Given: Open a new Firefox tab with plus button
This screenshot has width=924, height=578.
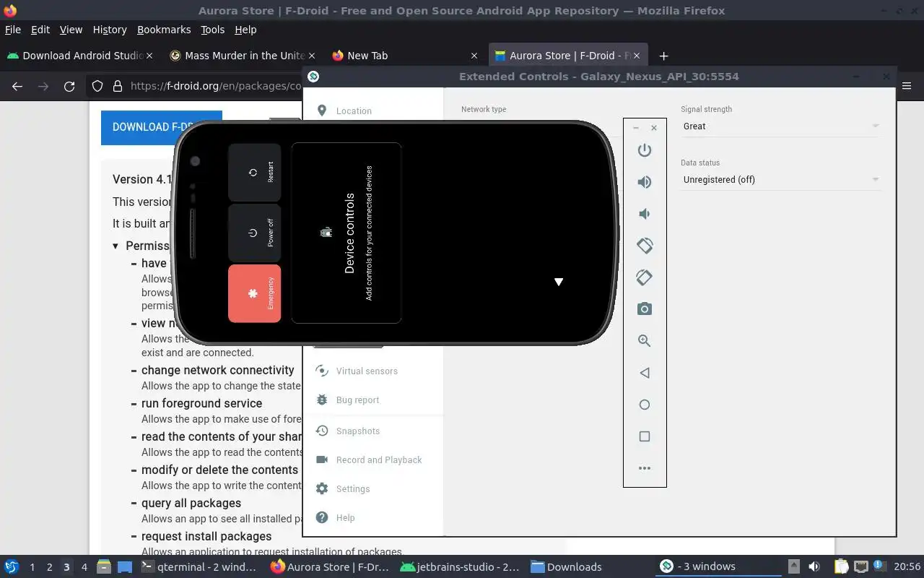Looking at the screenshot, I should [x=663, y=56].
